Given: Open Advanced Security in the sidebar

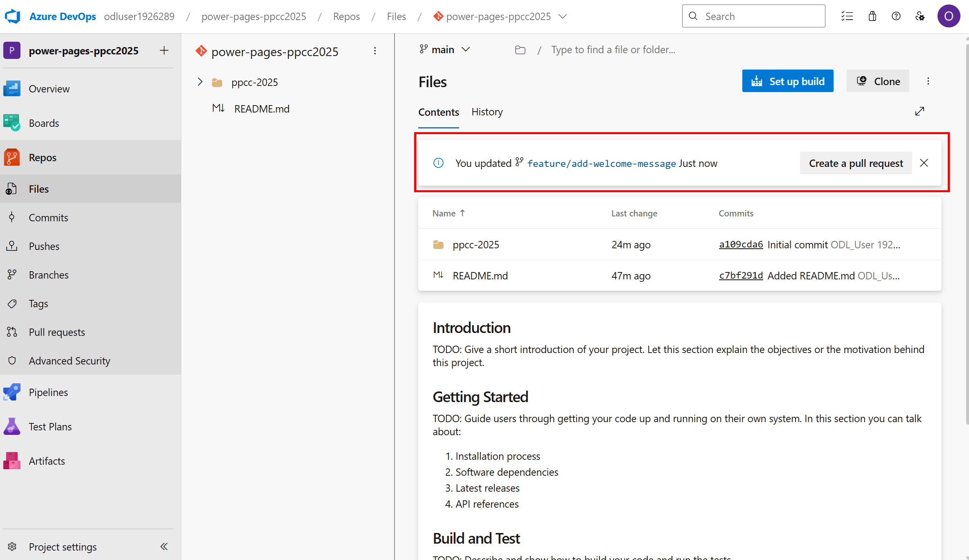Looking at the screenshot, I should [x=69, y=360].
